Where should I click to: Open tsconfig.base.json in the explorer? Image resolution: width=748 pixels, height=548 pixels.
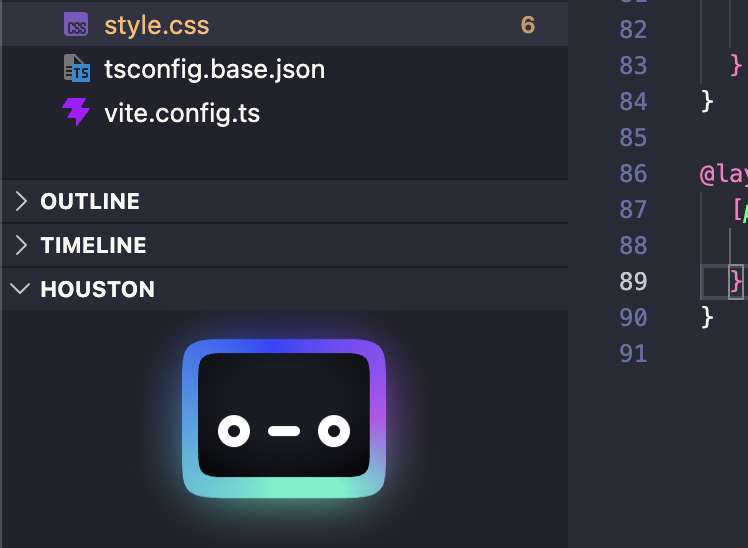coord(284,69)
